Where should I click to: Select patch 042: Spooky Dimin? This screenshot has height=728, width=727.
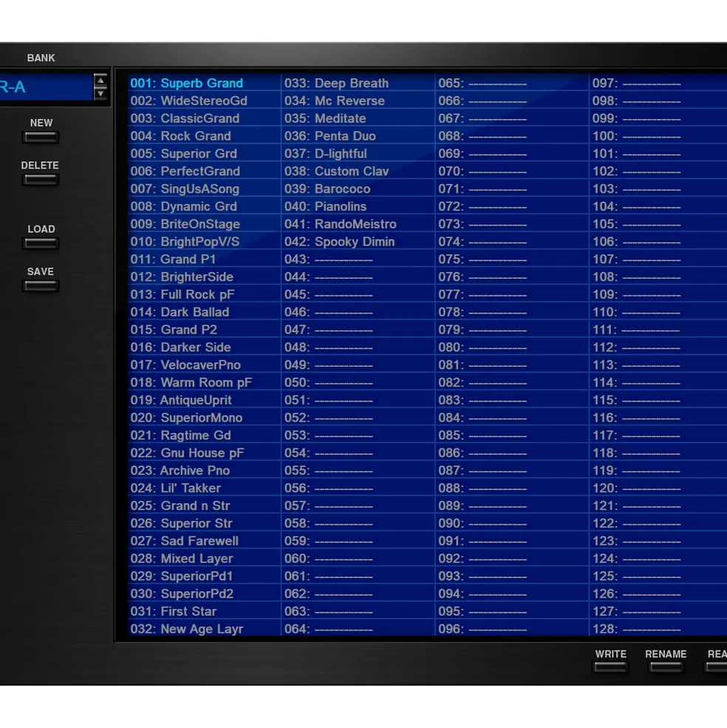click(x=358, y=242)
